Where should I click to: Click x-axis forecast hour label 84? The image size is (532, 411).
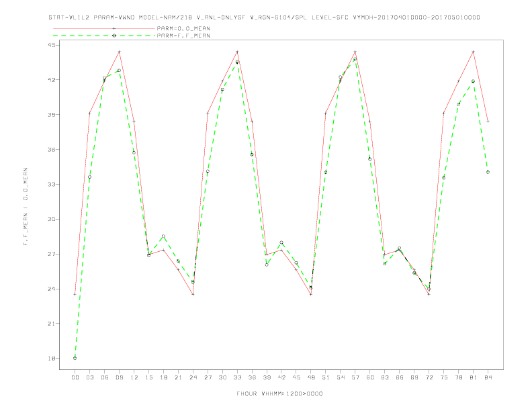488,377
